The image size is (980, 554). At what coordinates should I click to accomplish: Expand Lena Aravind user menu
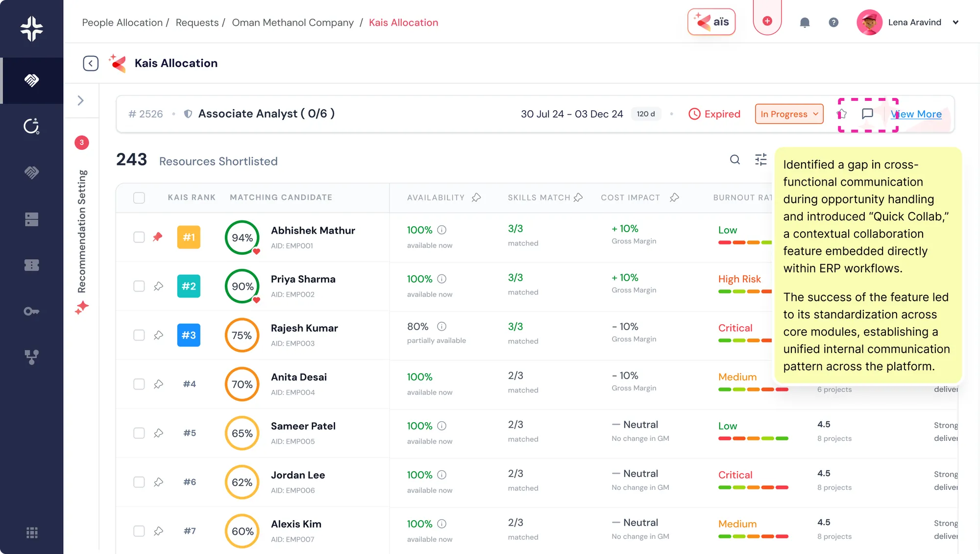click(955, 23)
